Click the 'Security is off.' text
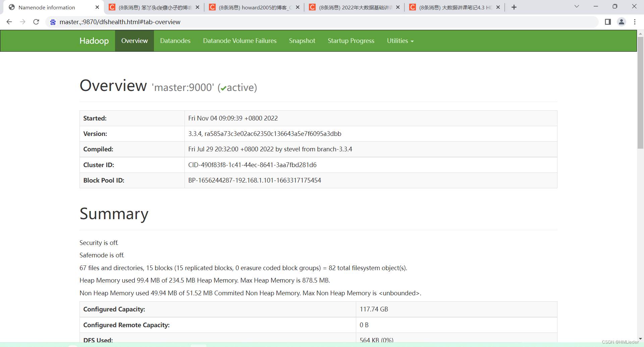Screen dimensions: 644x347 pos(99,243)
